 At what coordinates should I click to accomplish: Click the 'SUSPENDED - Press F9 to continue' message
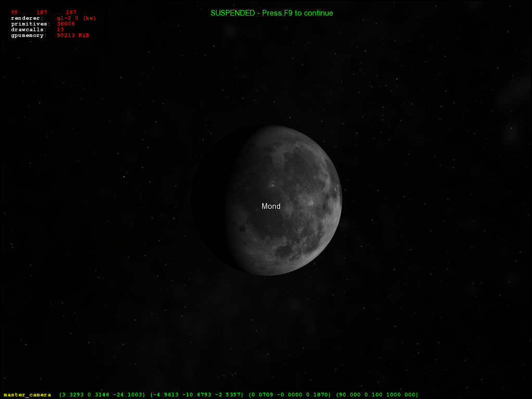(272, 13)
